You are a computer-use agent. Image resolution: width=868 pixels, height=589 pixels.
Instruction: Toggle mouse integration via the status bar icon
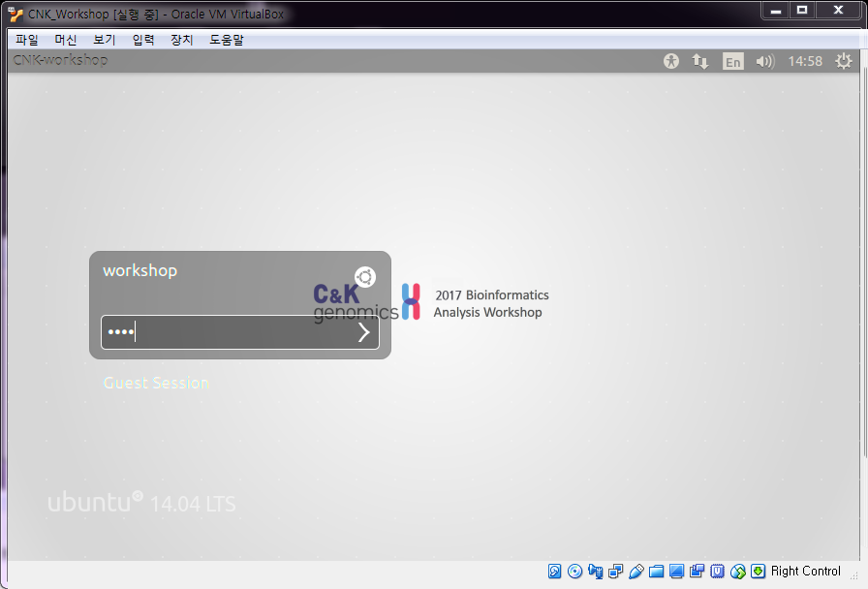pyautogui.click(x=738, y=572)
